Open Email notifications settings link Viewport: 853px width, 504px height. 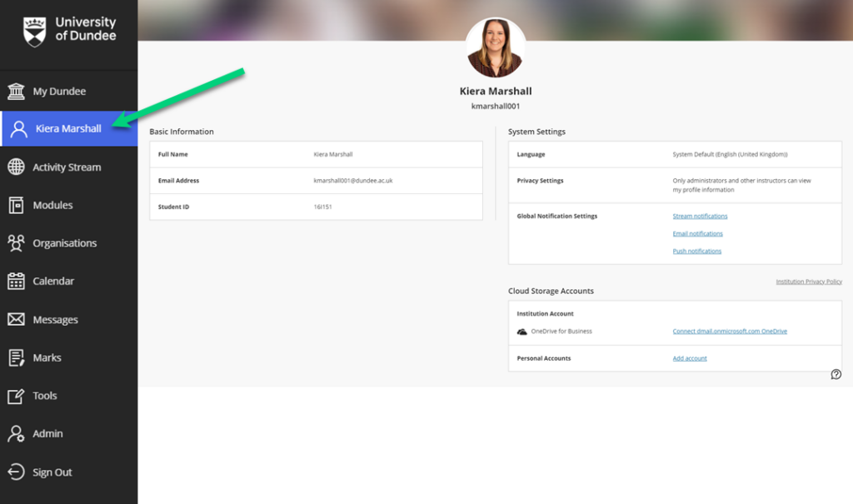pos(697,233)
